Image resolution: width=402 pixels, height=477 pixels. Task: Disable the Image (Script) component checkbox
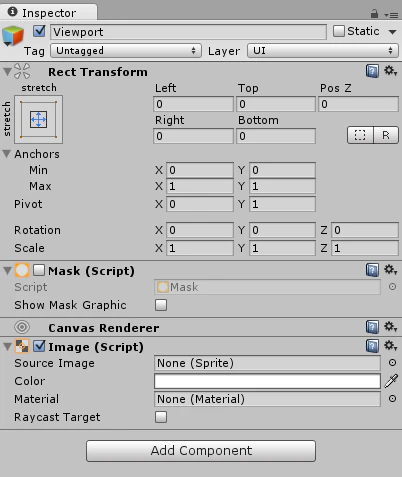tap(39, 346)
